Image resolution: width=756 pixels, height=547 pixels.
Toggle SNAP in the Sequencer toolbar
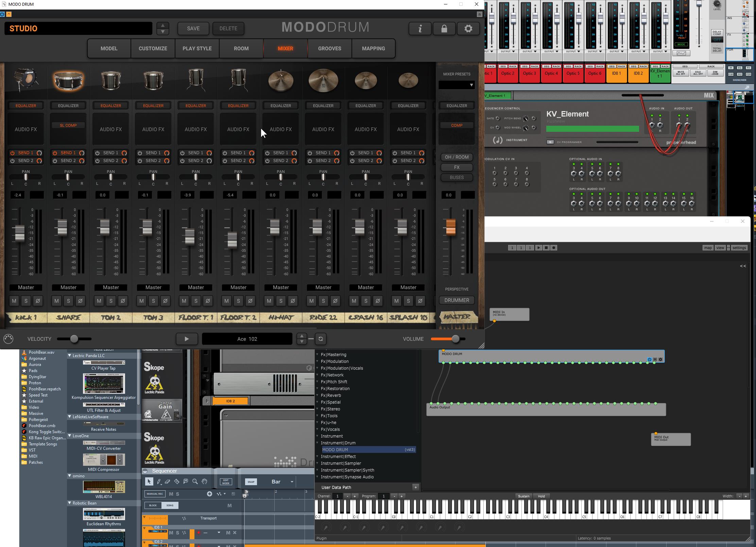click(x=251, y=482)
